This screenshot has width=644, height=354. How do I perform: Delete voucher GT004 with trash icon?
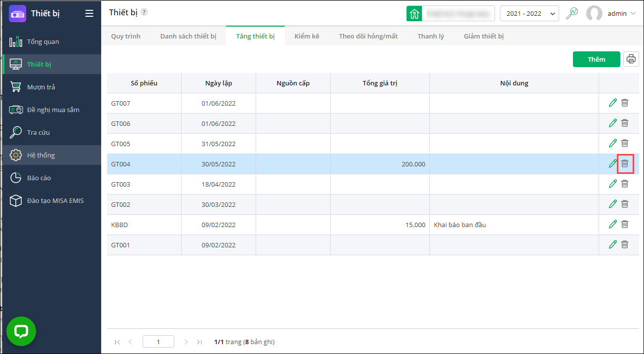click(625, 163)
